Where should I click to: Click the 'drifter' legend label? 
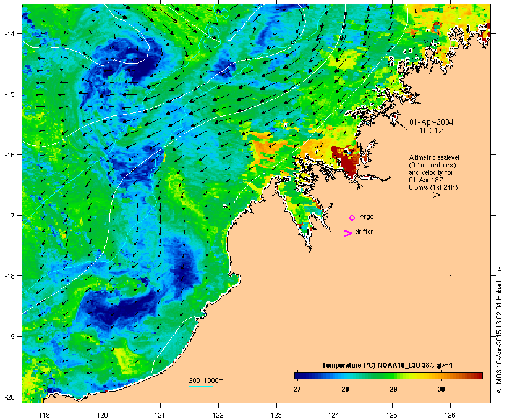coord(364,232)
